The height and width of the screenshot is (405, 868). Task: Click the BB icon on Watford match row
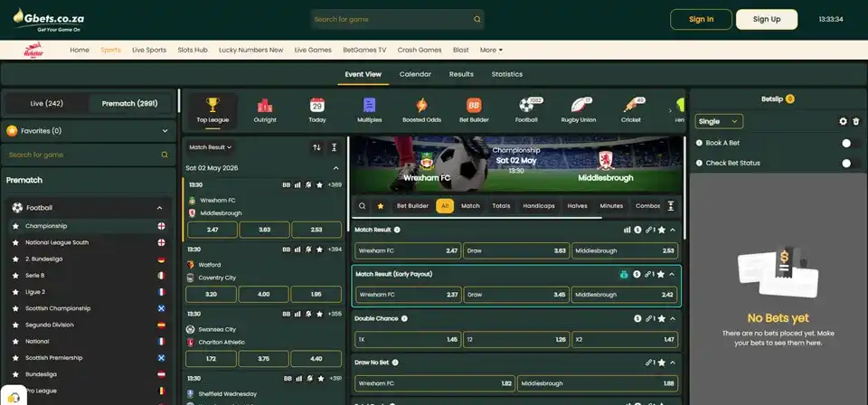287,250
